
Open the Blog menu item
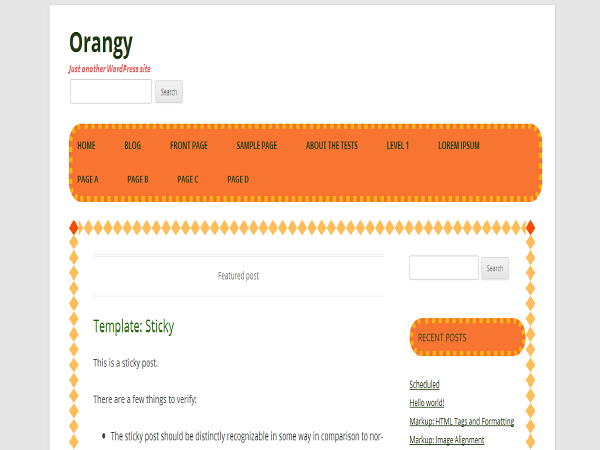[132, 145]
